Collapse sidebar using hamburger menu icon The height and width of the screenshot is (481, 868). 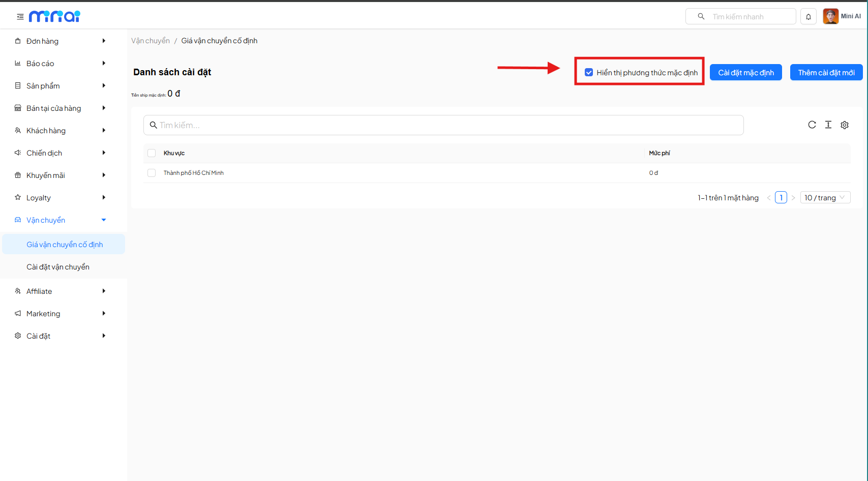(x=20, y=17)
